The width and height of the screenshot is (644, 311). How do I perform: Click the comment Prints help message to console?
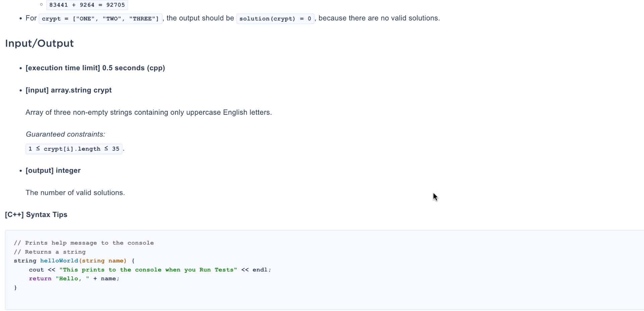(x=84, y=243)
